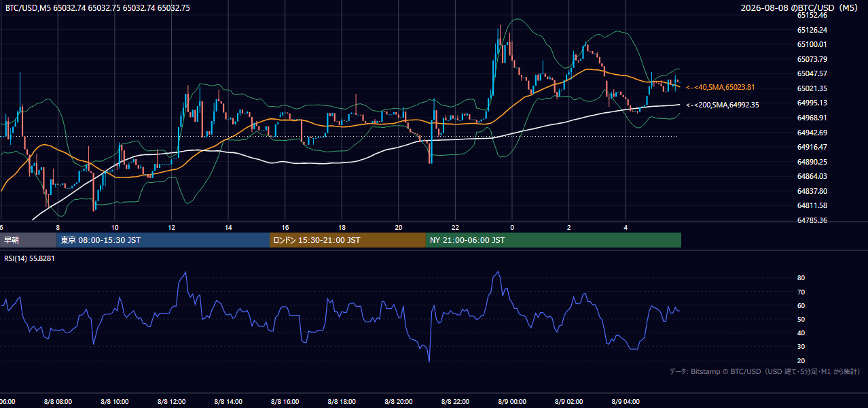Click the date axis label 8/8 16:00
The width and height of the screenshot is (868, 408).
(x=285, y=402)
